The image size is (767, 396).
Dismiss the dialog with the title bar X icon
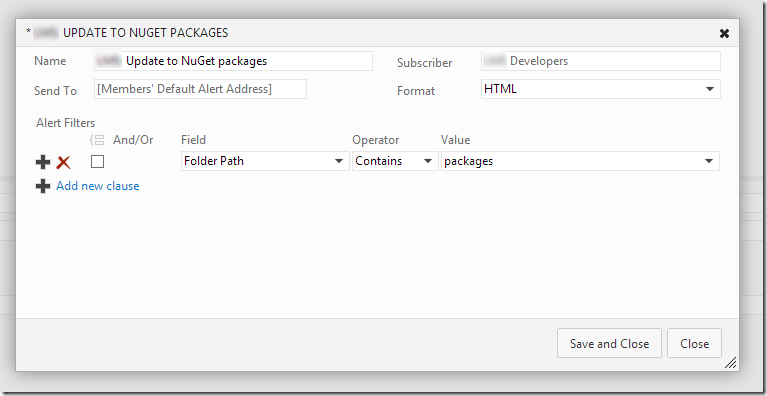point(724,33)
